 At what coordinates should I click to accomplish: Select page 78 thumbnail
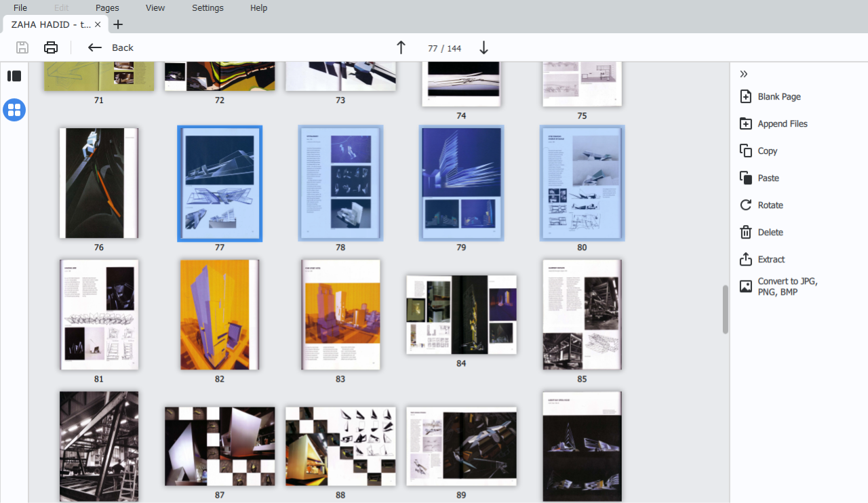pyautogui.click(x=340, y=183)
